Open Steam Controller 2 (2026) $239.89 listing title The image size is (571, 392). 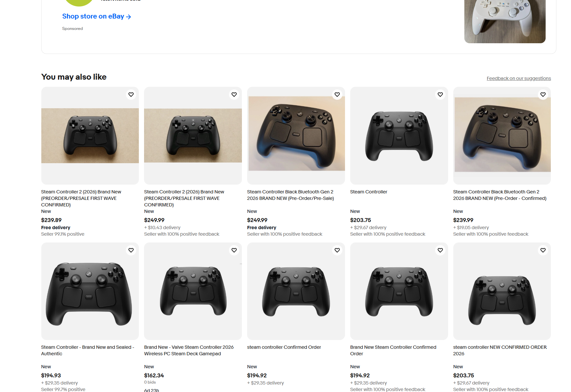pyautogui.click(x=81, y=198)
